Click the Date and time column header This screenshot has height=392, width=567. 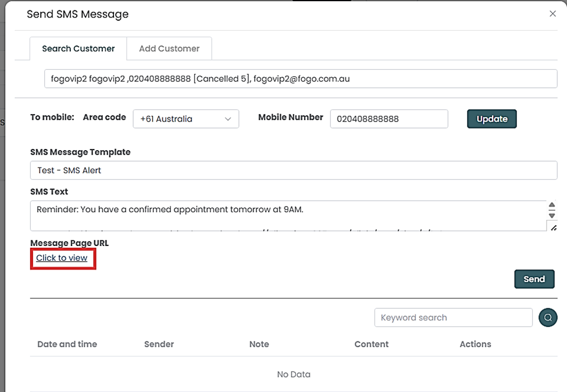pyautogui.click(x=67, y=344)
